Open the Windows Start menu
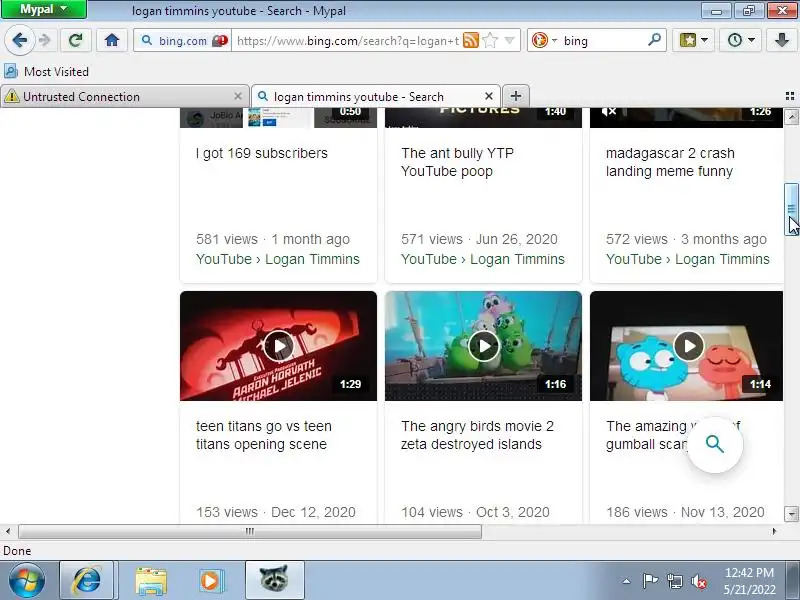The image size is (800, 600). coord(27,581)
